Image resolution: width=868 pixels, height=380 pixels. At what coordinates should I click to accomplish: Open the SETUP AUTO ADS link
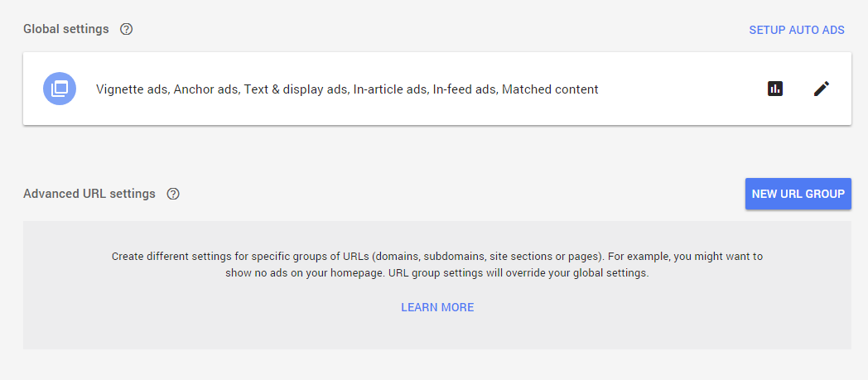coord(797,30)
